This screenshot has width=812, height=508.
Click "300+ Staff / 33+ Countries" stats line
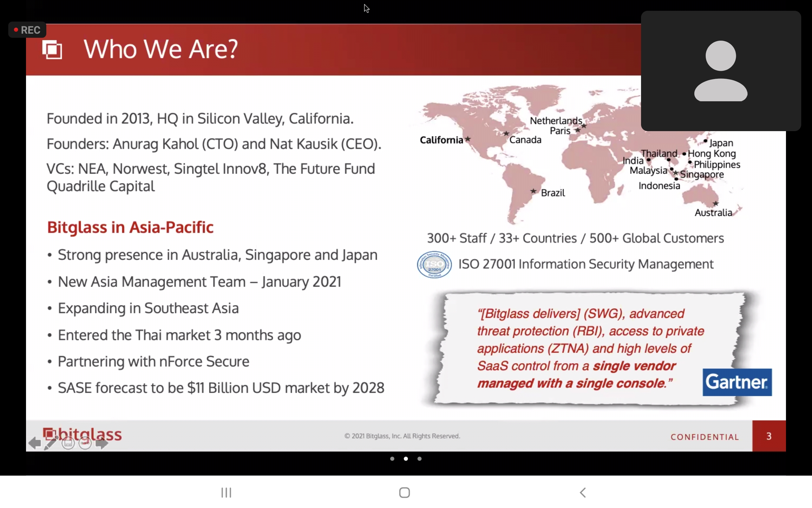(x=575, y=238)
